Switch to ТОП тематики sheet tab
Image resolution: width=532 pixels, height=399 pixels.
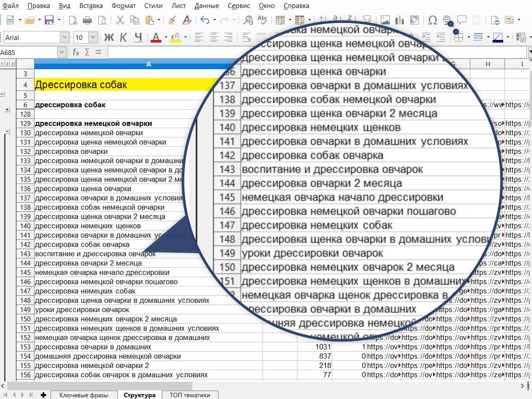(189, 395)
